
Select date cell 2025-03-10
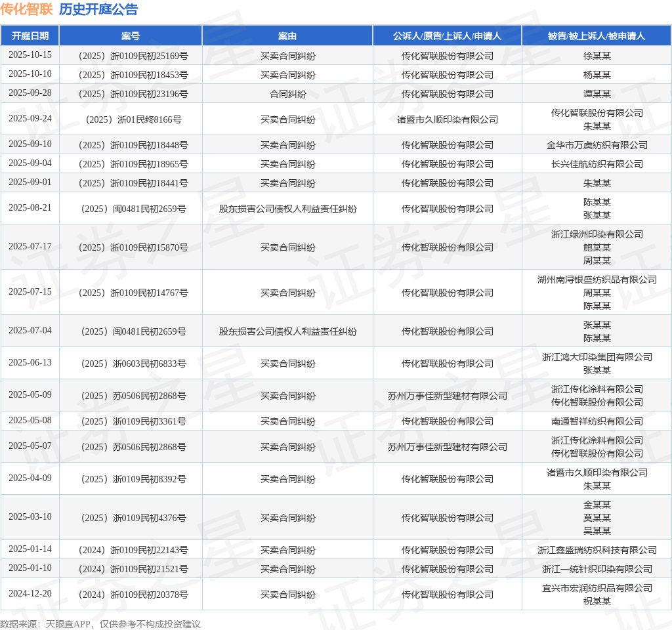point(30,516)
